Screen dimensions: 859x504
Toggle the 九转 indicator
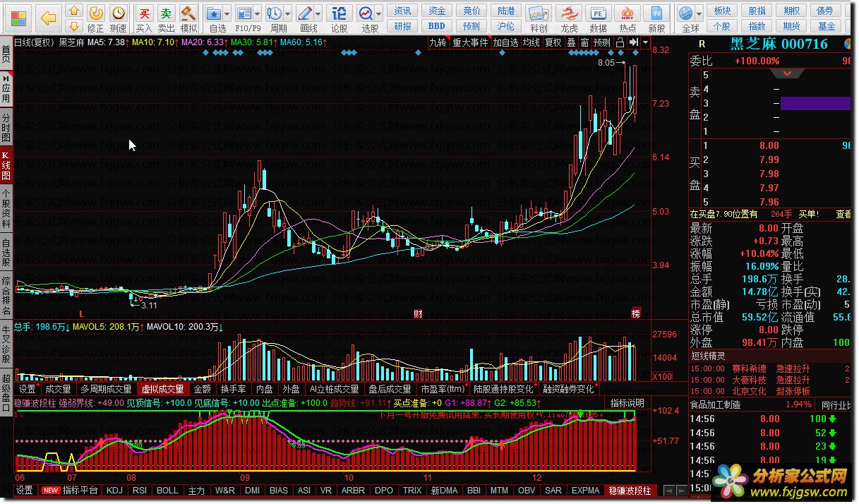click(x=438, y=42)
